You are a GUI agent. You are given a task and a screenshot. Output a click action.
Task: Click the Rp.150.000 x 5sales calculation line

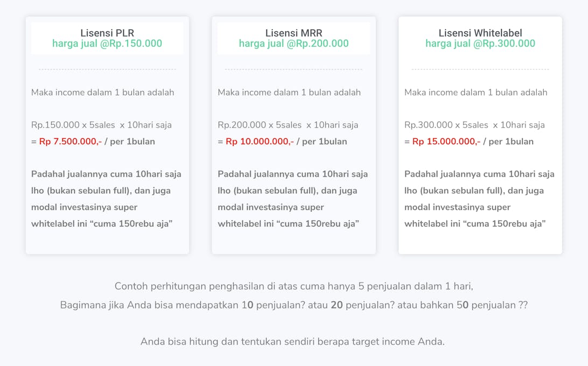coord(101,125)
